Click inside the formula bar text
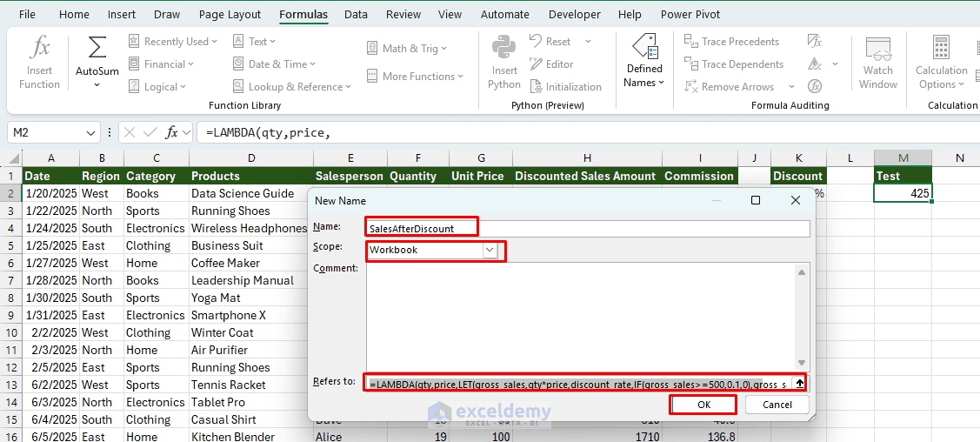This screenshot has width=980, height=442. pos(588,132)
